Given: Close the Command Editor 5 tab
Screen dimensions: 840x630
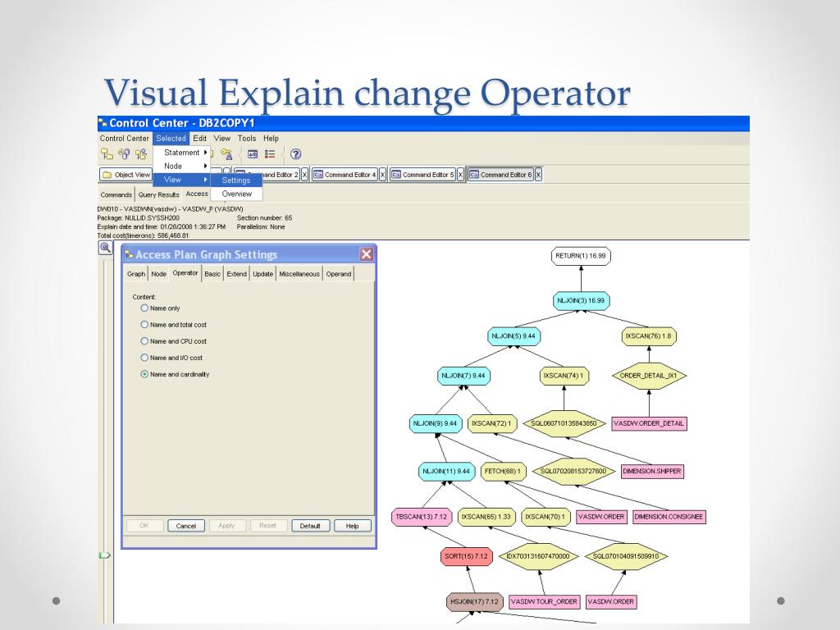Looking at the screenshot, I should 460,175.
